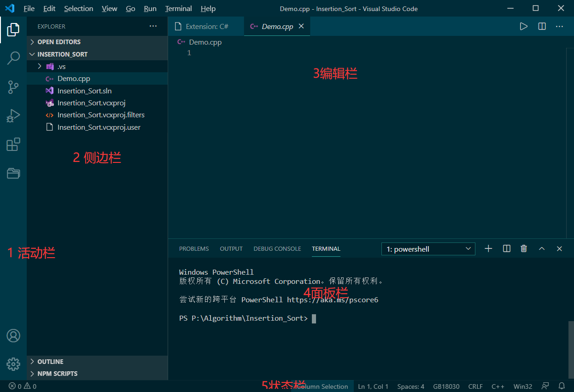This screenshot has width=574, height=392.
Task: Expand the OPEN EDITORS section
Action: (x=97, y=42)
